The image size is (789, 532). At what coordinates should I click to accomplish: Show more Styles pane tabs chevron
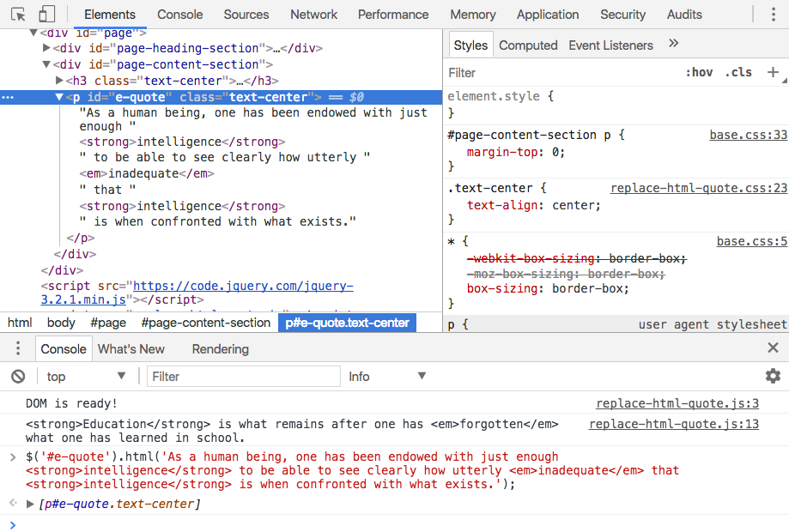pyautogui.click(x=673, y=43)
